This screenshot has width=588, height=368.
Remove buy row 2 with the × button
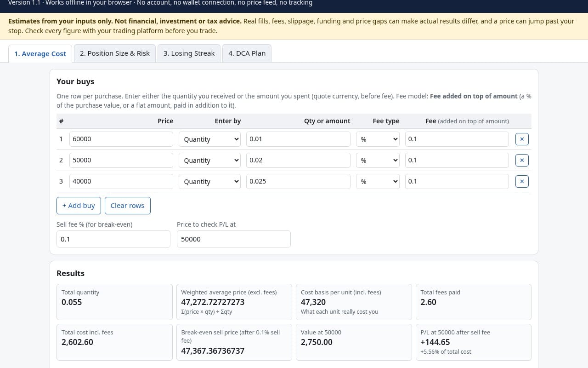click(x=522, y=160)
